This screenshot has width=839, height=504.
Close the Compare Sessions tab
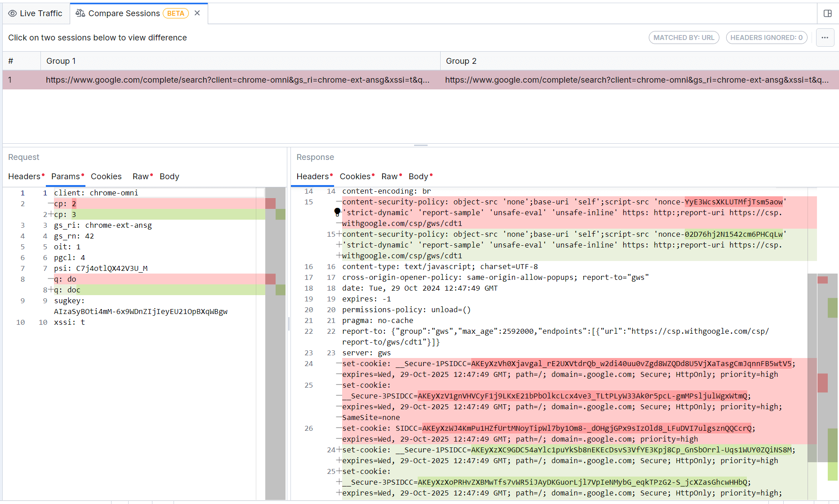(197, 13)
